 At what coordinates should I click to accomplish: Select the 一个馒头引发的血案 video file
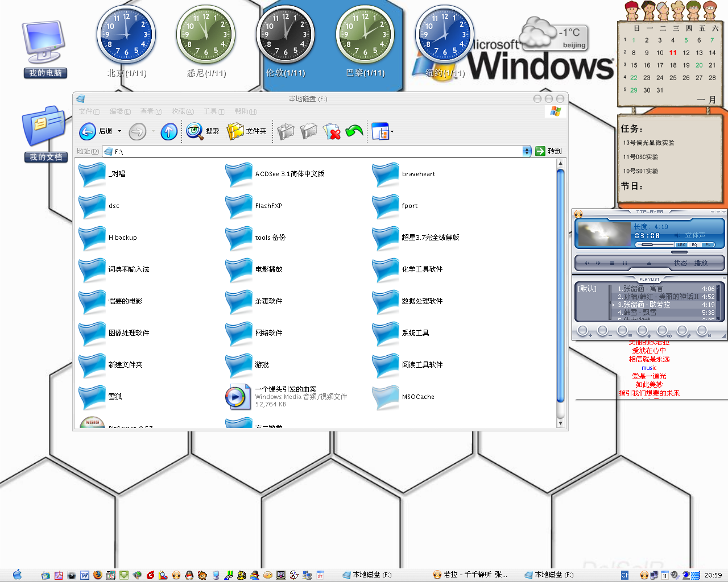click(286, 397)
